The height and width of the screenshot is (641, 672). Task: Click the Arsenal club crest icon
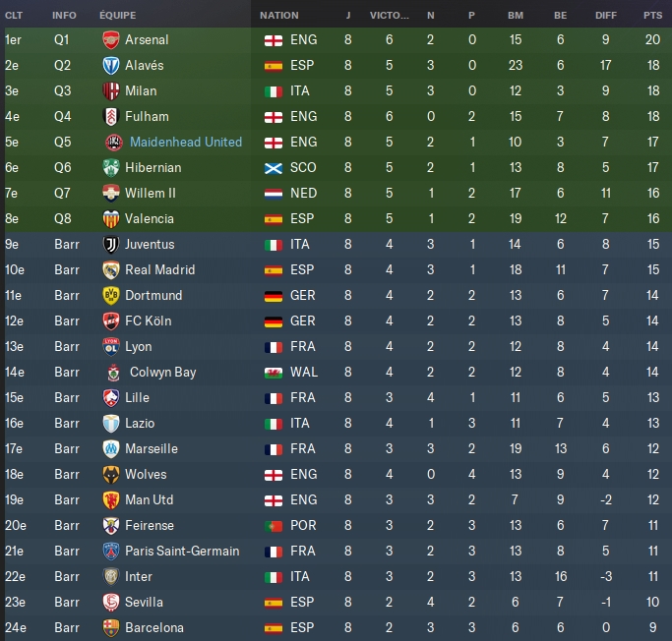pos(111,40)
